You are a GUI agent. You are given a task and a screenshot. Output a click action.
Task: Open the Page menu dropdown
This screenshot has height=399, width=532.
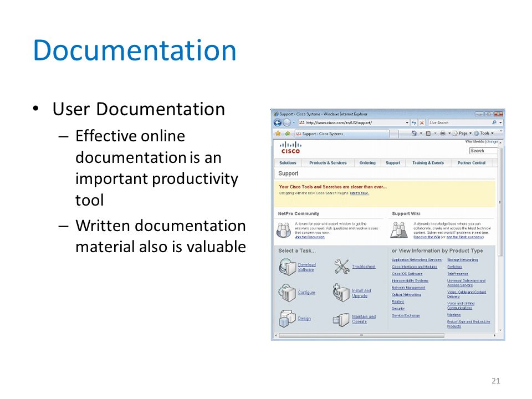pos(462,134)
